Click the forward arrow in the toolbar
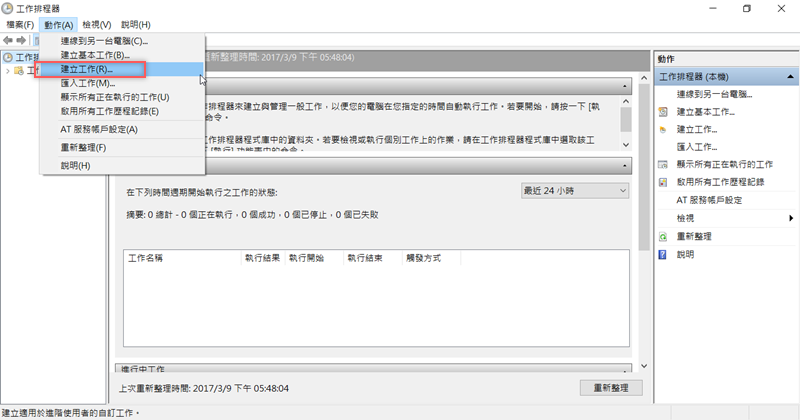The image size is (800, 420). click(21, 40)
